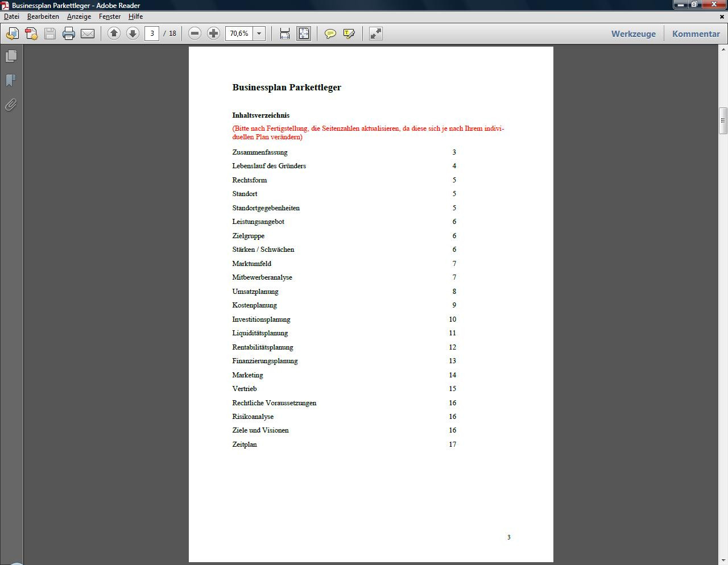Click the Save file icon
Viewport: 728px width, 565px height.
click(50, 34)
